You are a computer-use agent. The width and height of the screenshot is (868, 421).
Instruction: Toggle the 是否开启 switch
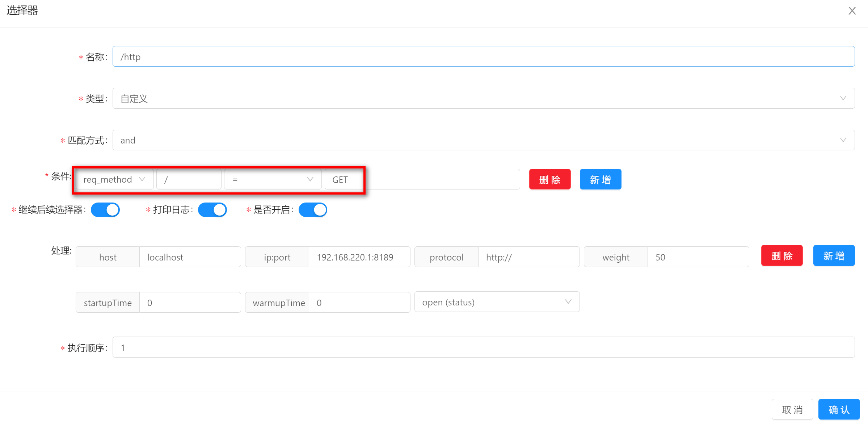tap(313, 210)
